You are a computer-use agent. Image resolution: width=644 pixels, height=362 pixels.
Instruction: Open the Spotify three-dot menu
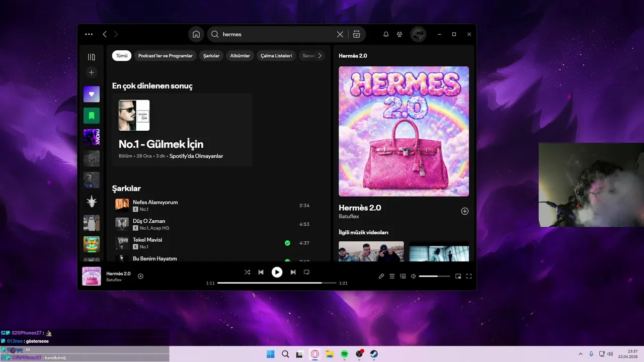click(89, 34)
